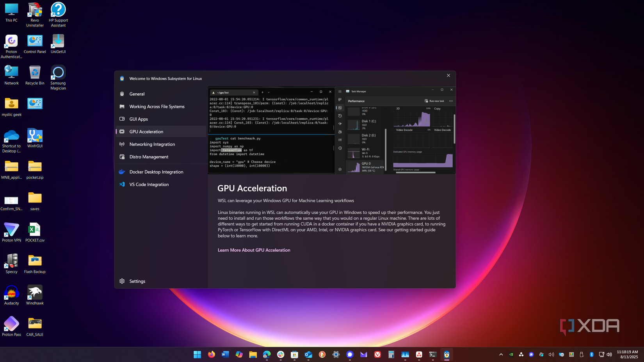The image size is (644, 362).
Task: Open Task Manager's hamburger navigation menu
Action: 340,91
